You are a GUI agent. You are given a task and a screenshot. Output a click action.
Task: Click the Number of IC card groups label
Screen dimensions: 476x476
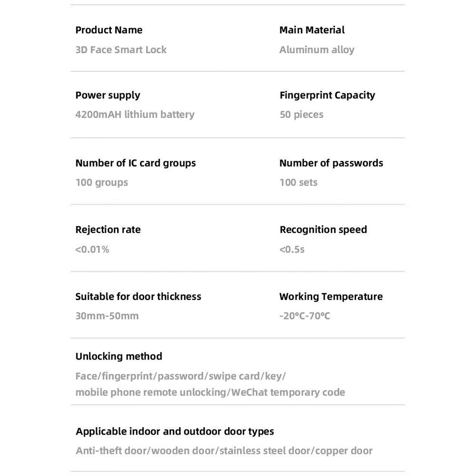click(x=135, y=163)
